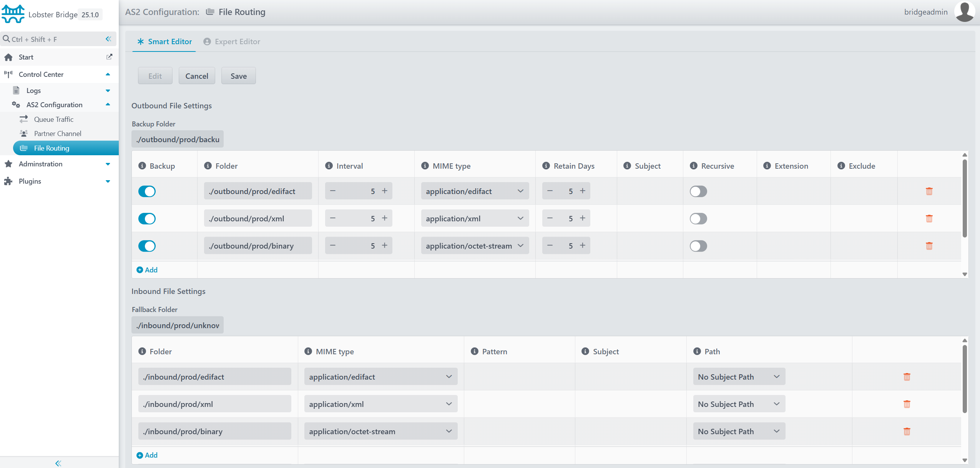Open Partner Channel in sidebar
Screen dimensions: 980x468
[x=57, y=133]
